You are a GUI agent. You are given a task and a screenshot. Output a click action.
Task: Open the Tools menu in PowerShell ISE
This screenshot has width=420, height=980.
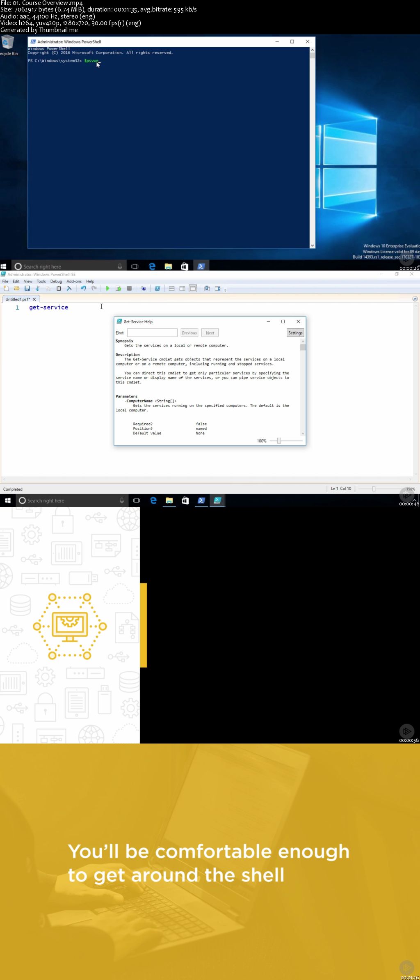(x=41, y=281)
